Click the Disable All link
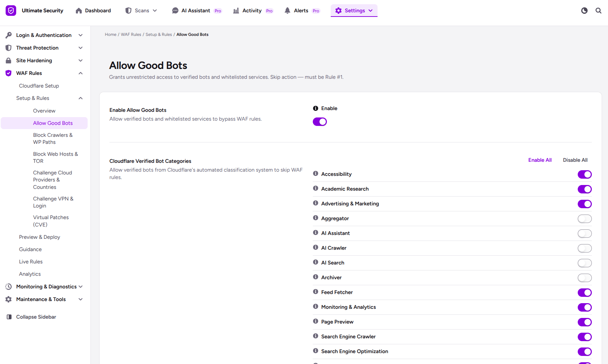 coord(575,160)
